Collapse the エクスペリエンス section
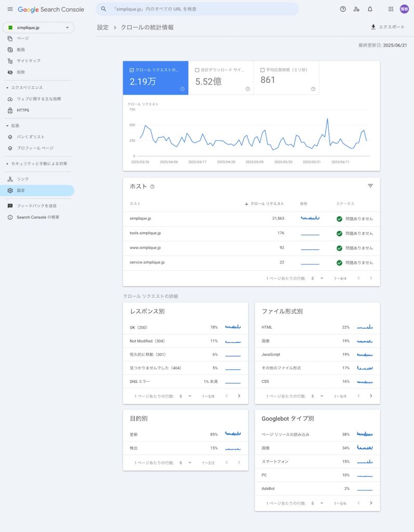 (7, 87)
